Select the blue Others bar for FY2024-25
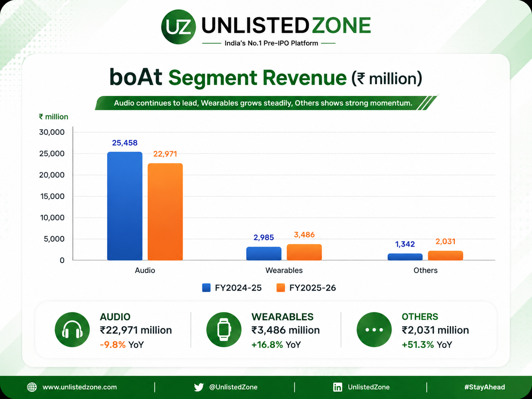Image resolution: width=532 pixels, height=399 pixels. pos(405,257)
